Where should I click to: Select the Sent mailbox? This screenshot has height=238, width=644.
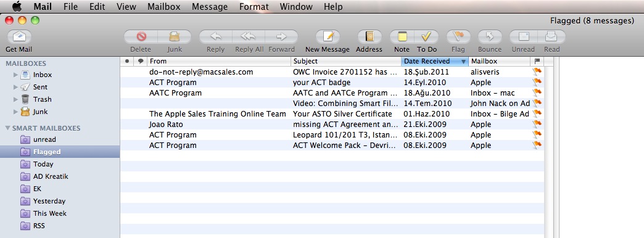[40, 87]
